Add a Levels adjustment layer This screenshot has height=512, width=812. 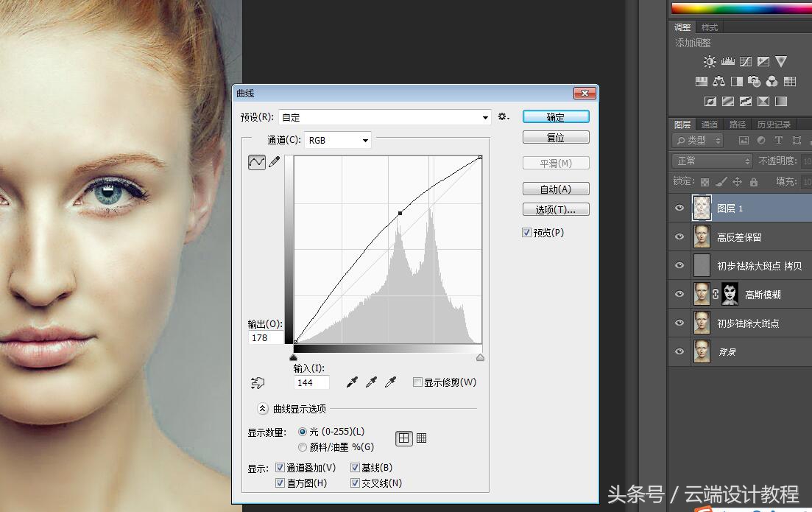[727, 62]
